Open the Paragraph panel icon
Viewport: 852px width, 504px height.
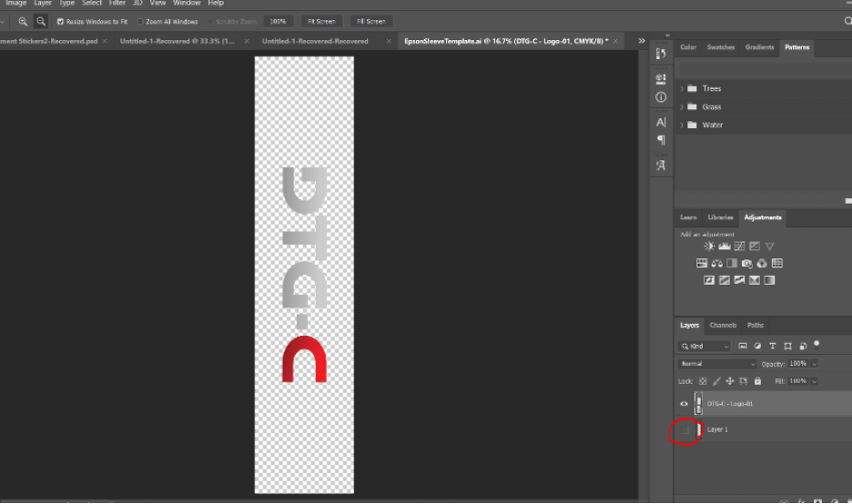pos(661,140)
